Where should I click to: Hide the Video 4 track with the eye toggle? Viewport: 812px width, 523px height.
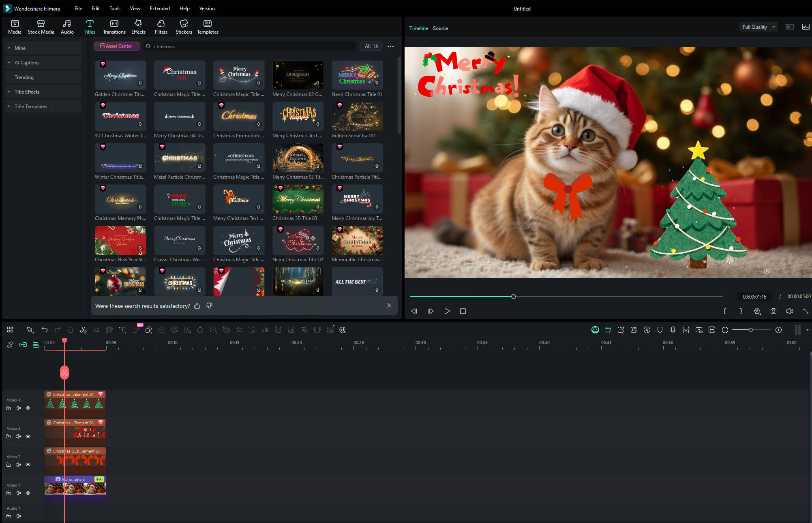click(28, 408)
